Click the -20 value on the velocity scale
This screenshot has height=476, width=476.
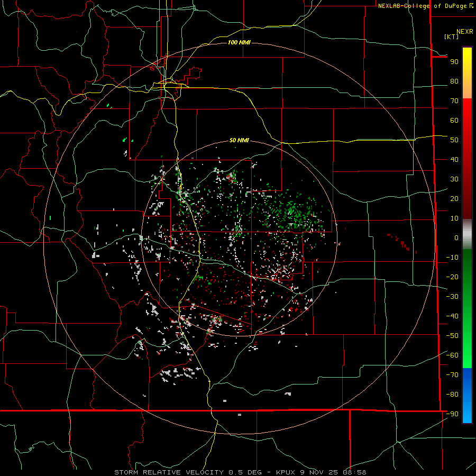452,277
